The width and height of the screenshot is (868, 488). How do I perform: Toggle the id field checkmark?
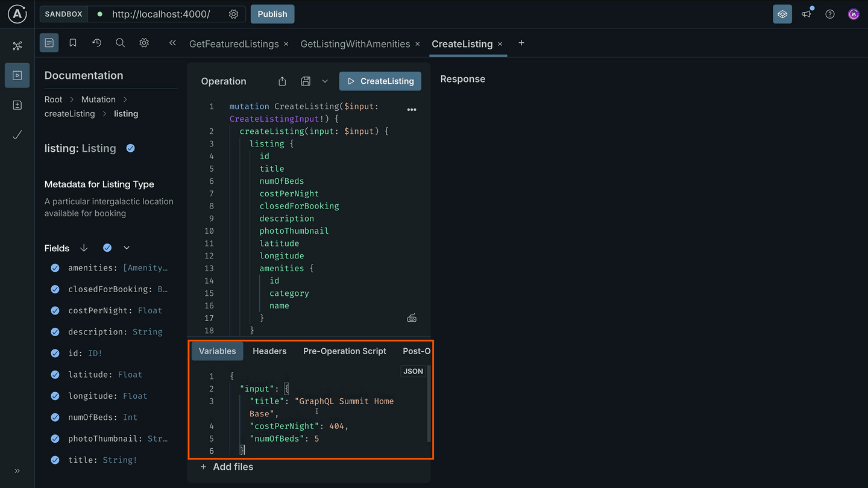point(55,353)
